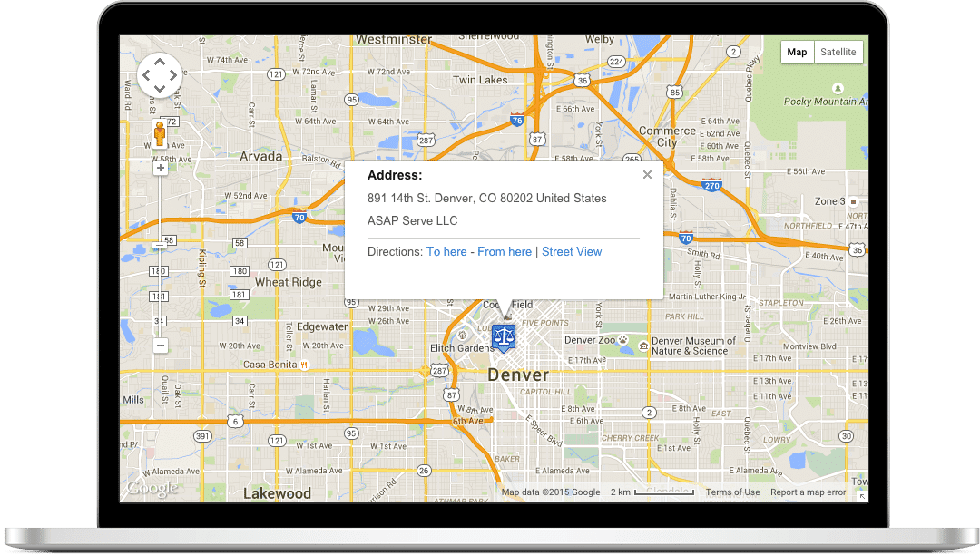The width and height of the screenshot is (980, 555).
Task: Pan the map right with the arrow control
Action: coord(173,75)
